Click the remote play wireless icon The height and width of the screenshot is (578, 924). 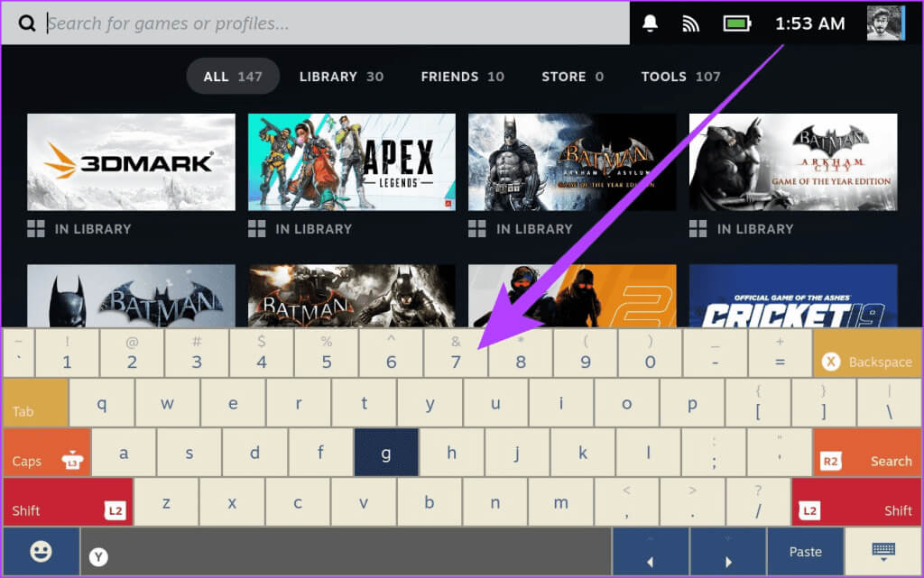(x=690, y=23)
